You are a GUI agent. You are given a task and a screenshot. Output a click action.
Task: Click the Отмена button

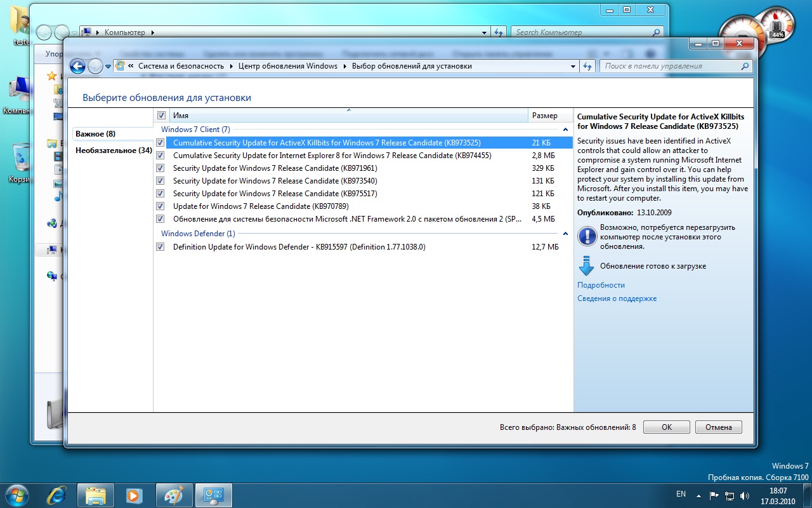(x=719, y=427)
